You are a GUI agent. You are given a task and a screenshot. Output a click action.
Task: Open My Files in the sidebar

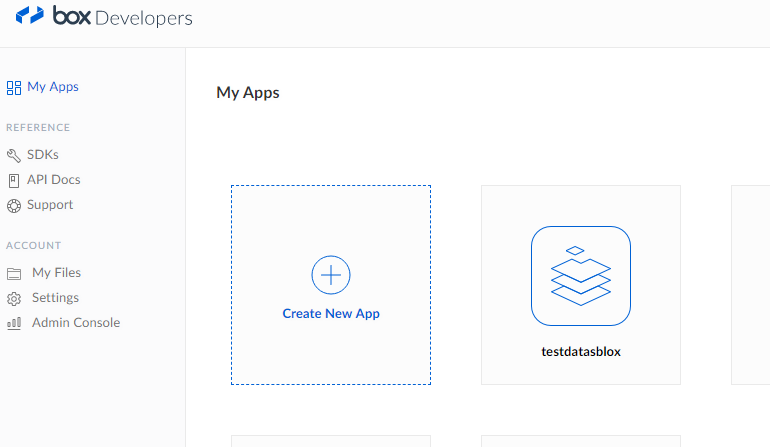[x=56, y=273]
